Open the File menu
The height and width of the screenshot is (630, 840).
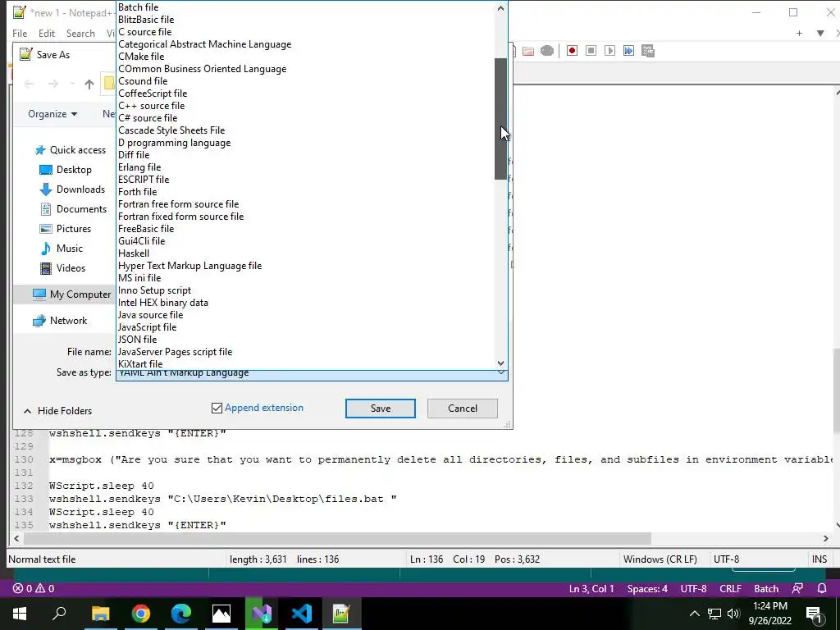pos(20,33)
